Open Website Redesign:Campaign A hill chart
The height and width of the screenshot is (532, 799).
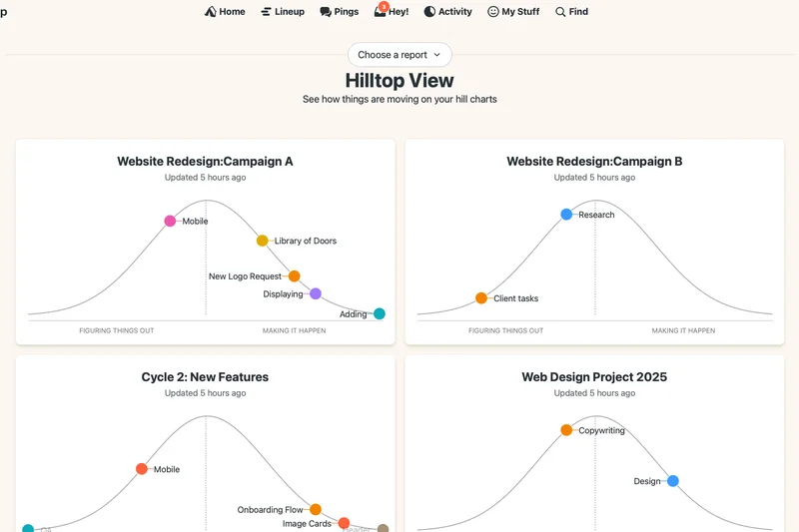[205, 161]
